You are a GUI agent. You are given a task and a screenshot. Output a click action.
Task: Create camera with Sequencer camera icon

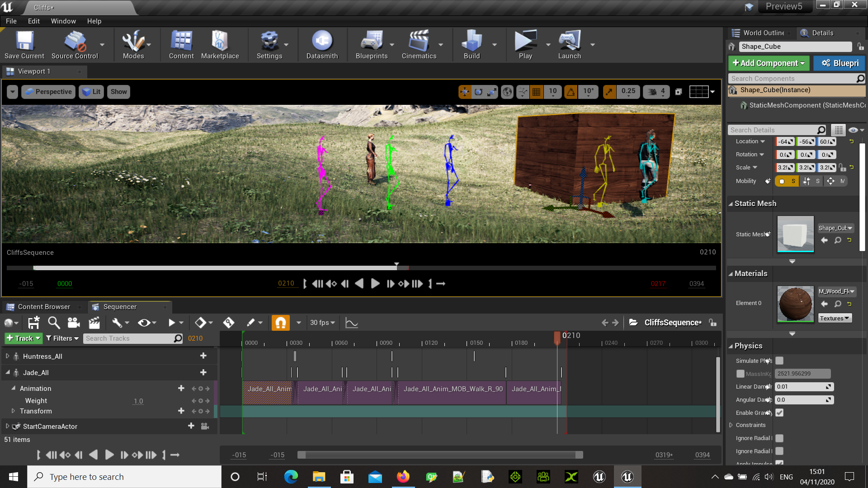click(74, 323)
